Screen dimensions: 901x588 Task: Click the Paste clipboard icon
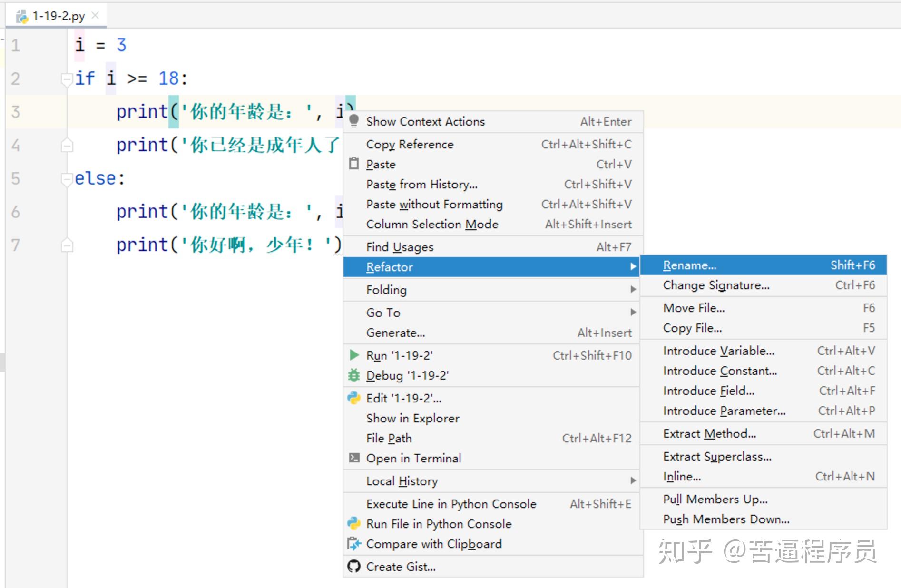click(x=353, y=163)
